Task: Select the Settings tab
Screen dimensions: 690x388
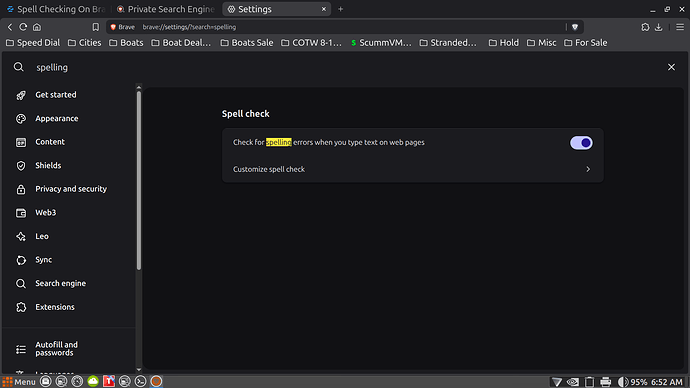Action: [276, 9]
